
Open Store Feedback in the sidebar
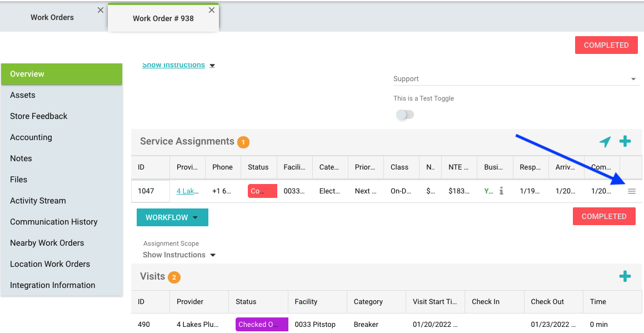pyautogui.click(x=39, y=116)
